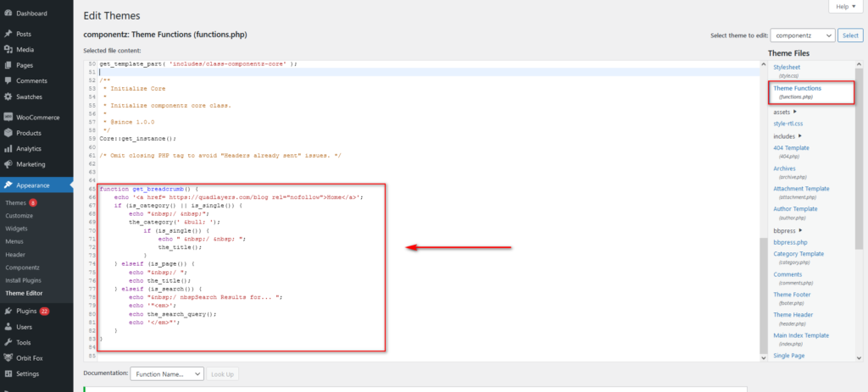Click the Marketing megaphone icon
The image size is (868, 392).
(8, 163)
